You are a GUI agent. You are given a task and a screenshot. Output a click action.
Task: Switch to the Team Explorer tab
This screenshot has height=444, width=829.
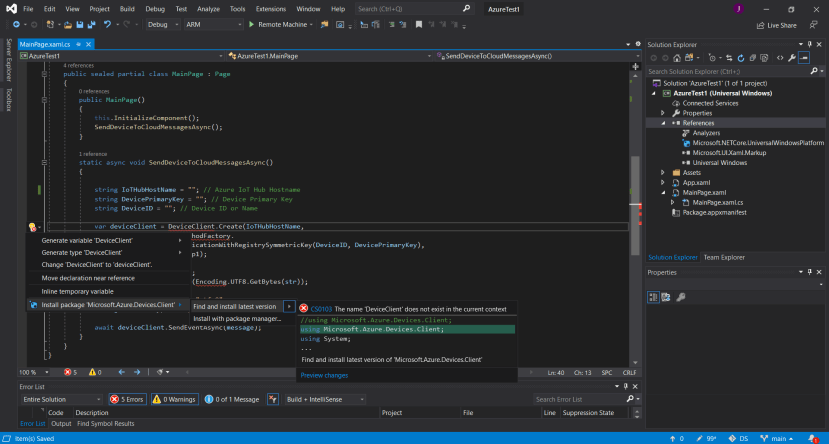pyautogui.click(x=724, y=257)
